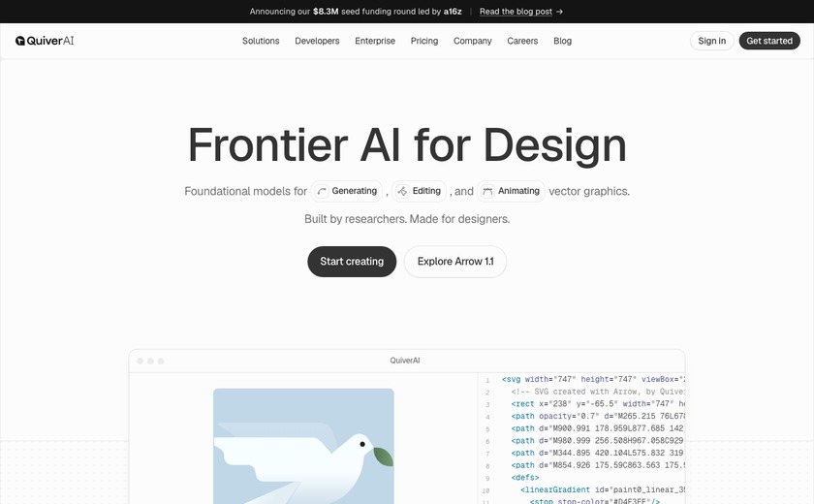814x504 pixels.
Task: Visit the Careers page
Action: pyautogui.click(x=522, y=41)
